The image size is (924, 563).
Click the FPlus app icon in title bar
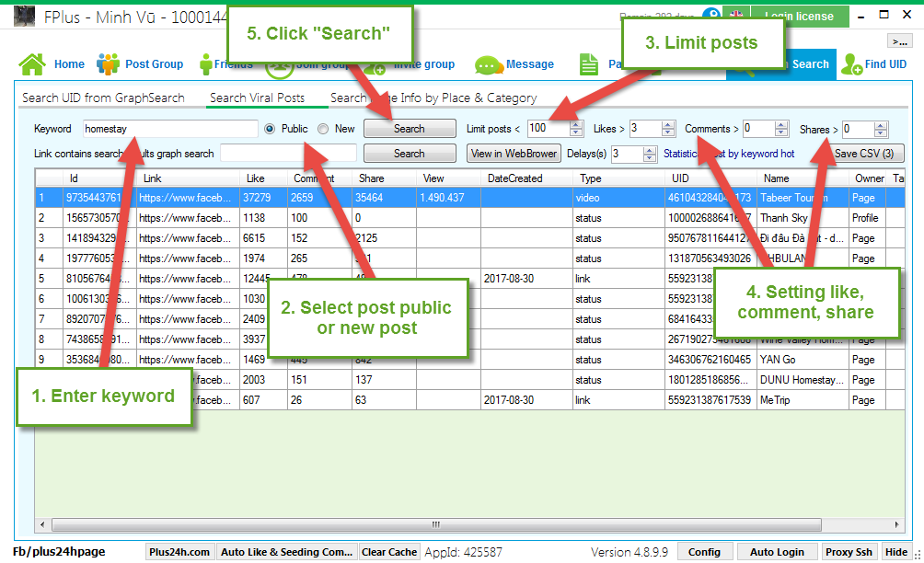coord(24,17)
